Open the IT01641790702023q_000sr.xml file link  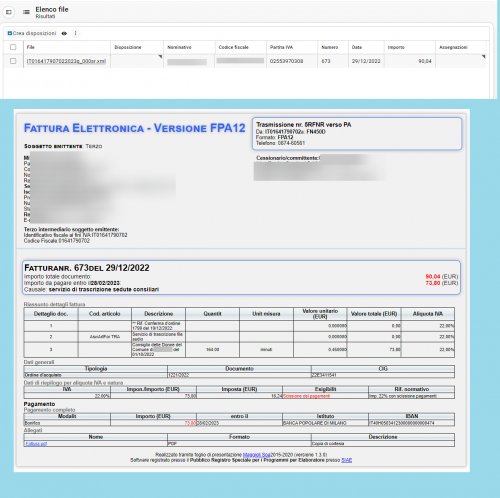pyautogui.click(x=66, y=61)
